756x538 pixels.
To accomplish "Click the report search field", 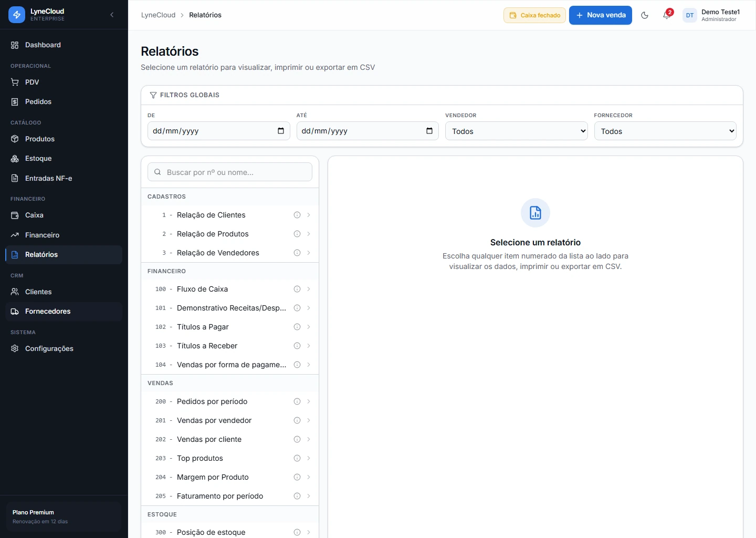I will (x=230, y=172).
